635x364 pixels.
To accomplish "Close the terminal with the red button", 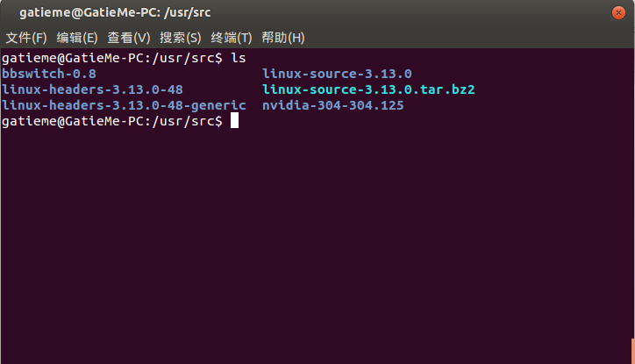I will click(618, 13).
